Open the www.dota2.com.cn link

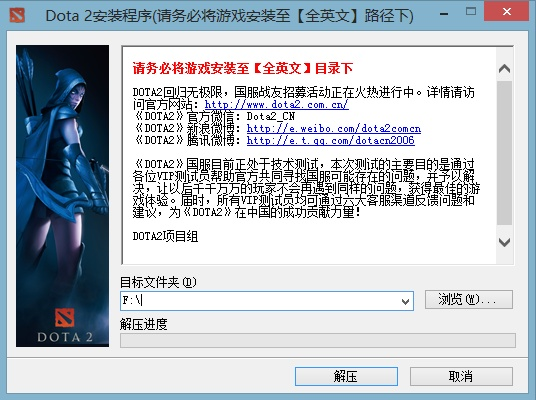pyautogui.click(x=276, y=104)
